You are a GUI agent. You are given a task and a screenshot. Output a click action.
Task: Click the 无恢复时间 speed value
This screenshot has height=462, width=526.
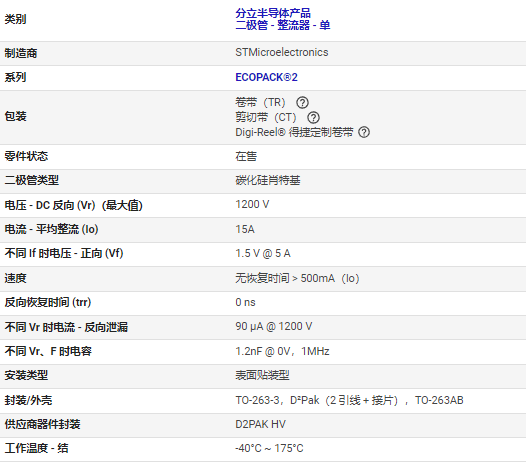point(297,278)
